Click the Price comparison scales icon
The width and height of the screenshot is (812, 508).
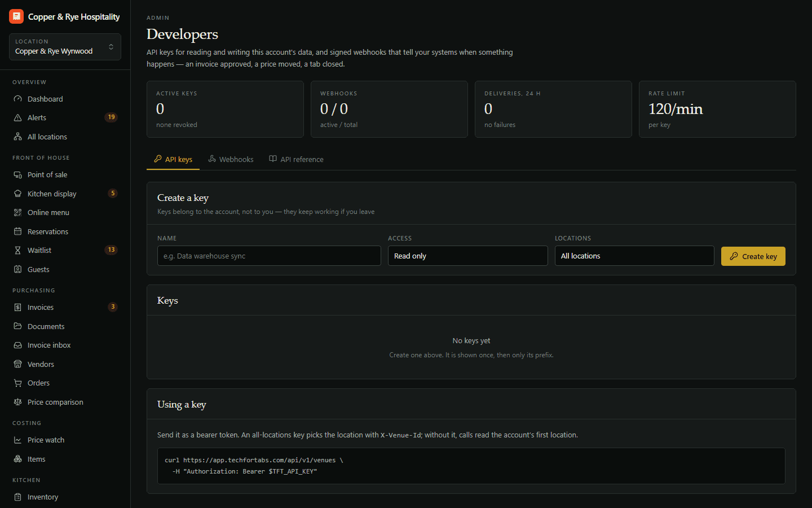[x=17, y=402]
